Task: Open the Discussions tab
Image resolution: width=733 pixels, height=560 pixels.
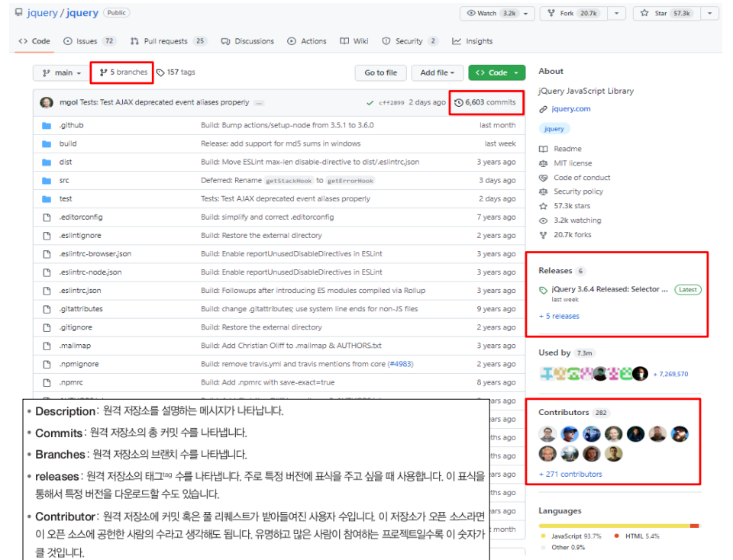Action: (x=247, y=41)
